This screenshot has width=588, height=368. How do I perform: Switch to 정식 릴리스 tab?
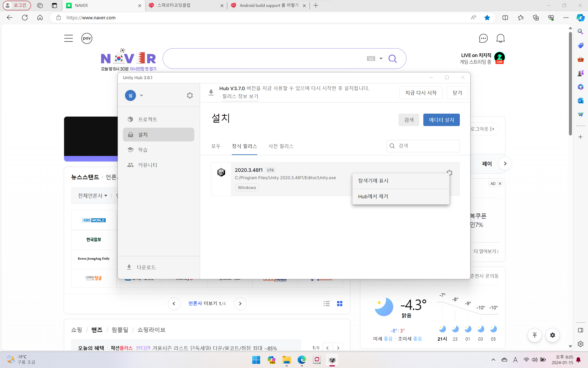point(244,146)
